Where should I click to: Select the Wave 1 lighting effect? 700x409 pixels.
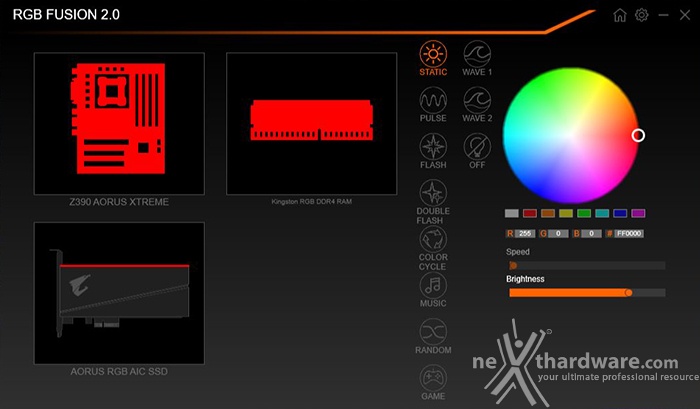tap(477, 58)
